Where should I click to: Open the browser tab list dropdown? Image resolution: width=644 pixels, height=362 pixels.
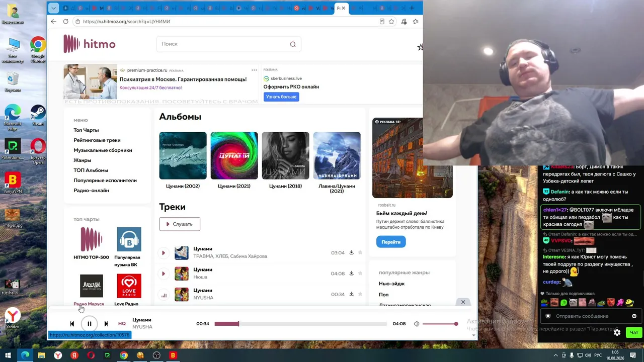(53, 8)
